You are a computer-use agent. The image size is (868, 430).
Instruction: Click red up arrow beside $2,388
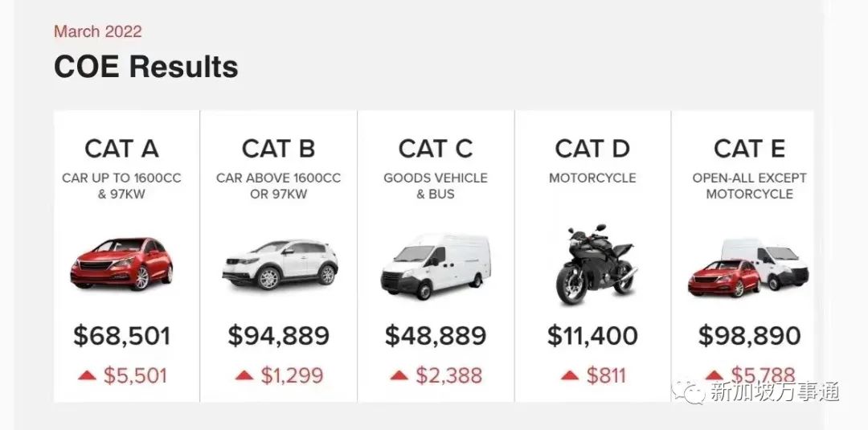tap(399, 375)
